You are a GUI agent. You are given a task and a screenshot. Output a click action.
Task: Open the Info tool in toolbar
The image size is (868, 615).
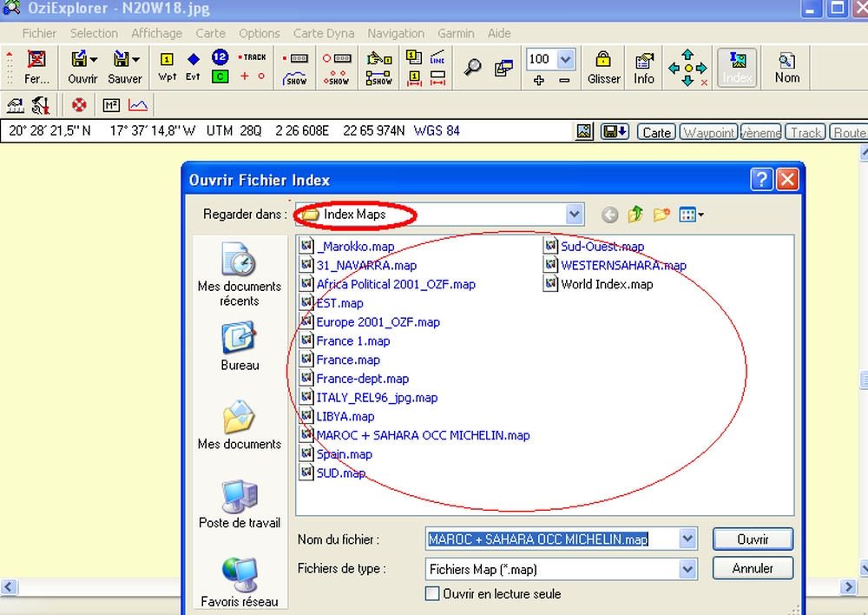click(644, 66)
